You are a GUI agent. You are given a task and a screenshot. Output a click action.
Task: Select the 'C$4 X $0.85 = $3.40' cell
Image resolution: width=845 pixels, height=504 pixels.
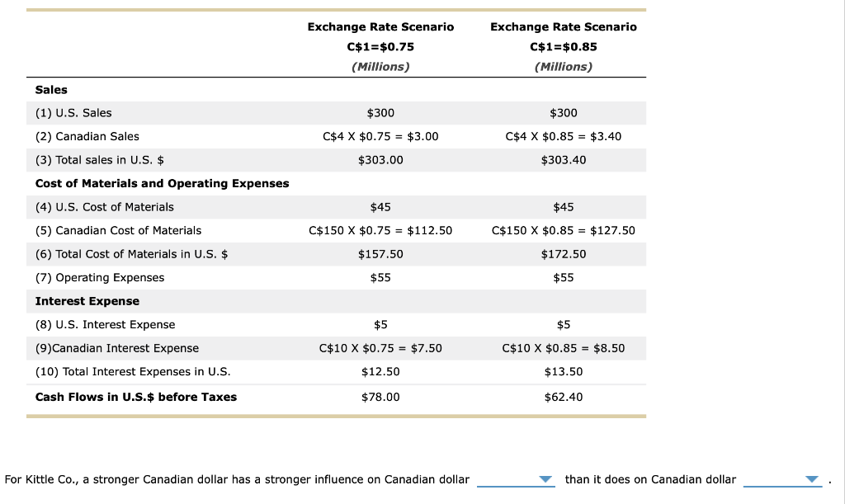564,136
